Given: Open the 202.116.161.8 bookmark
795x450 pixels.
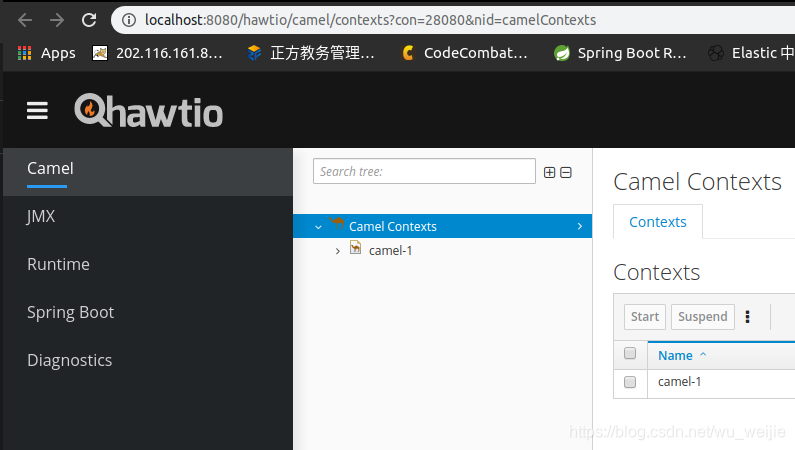Looking at the screenshot, I should click(157, 53).
